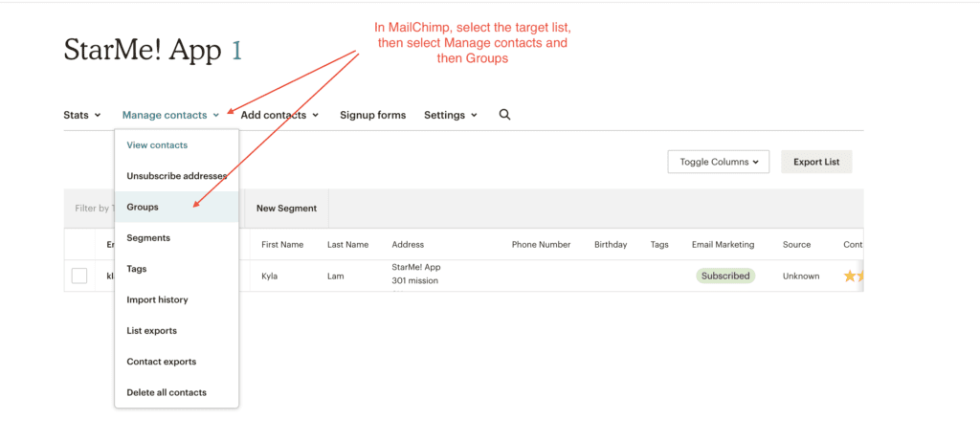
Task: Click the contact count number 1
Action: [237, 51]
